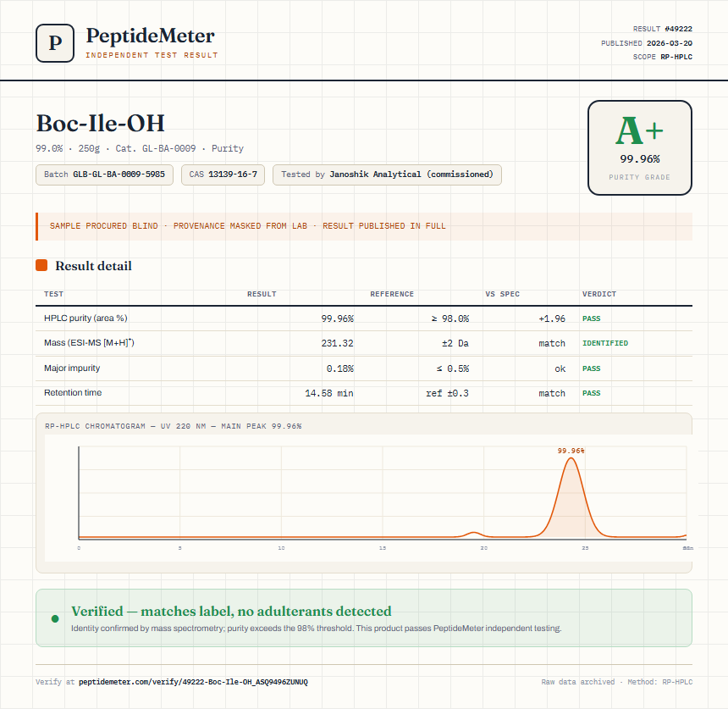Click the REFERENCE column header
This screenshot has height=709, width=728.
(392, 294)
